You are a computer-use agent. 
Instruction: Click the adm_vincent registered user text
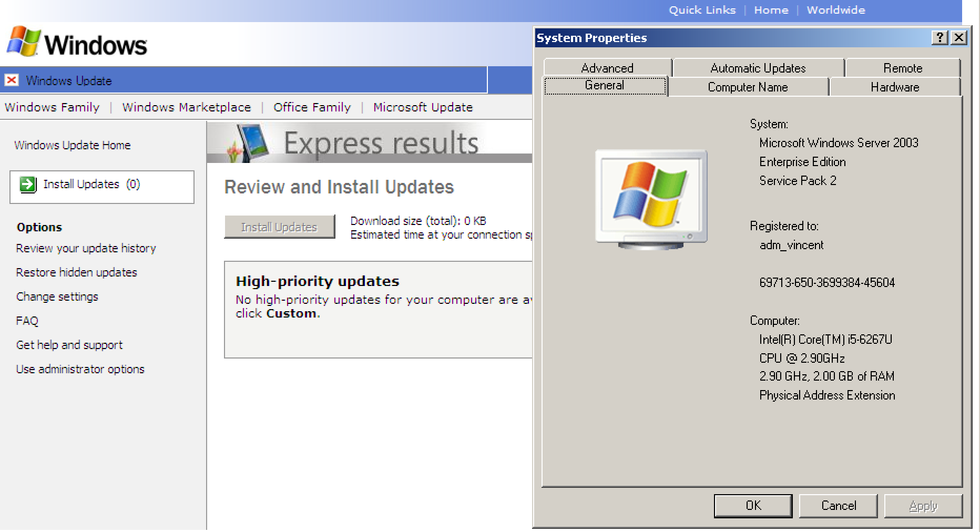coord(791,245)
